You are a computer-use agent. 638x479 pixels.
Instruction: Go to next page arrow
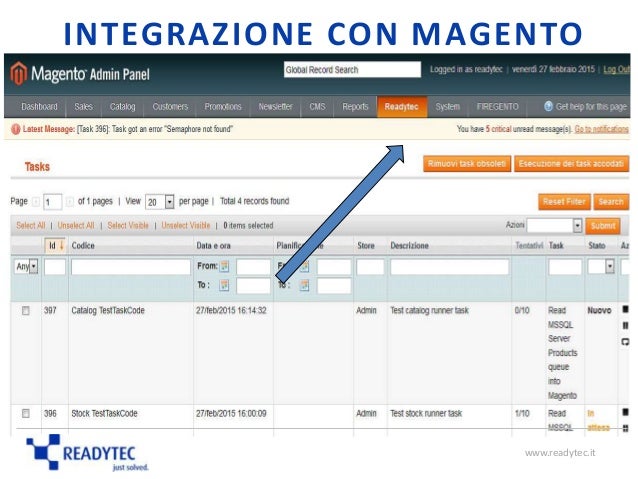pos(70,201)
